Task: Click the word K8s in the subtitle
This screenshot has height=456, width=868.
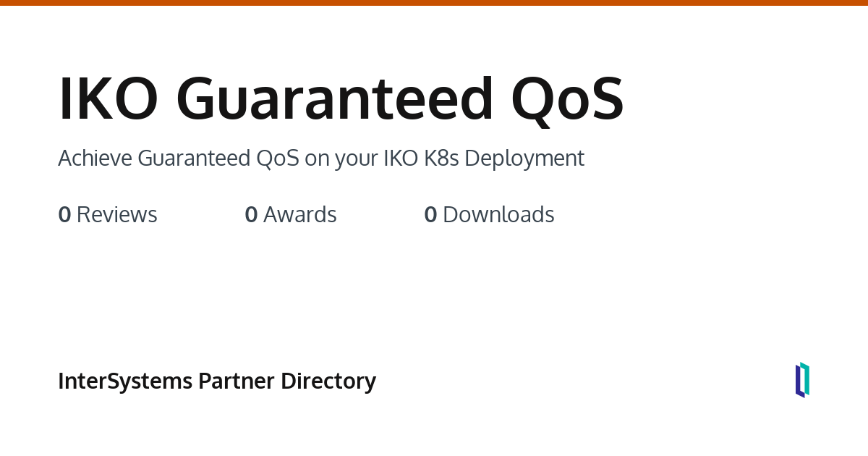Action: (x=442, y=158)
